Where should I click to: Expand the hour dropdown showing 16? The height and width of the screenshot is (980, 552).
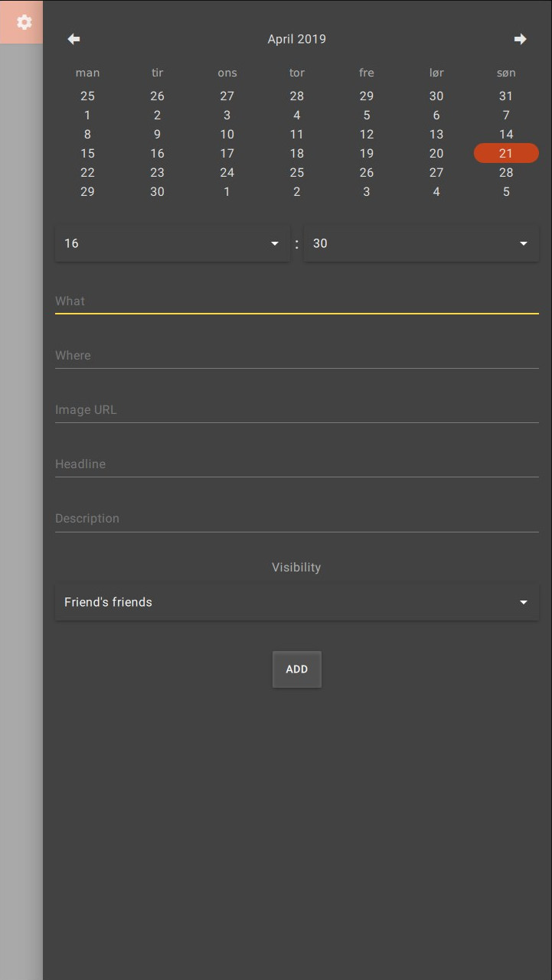click(x=173, y=243)
